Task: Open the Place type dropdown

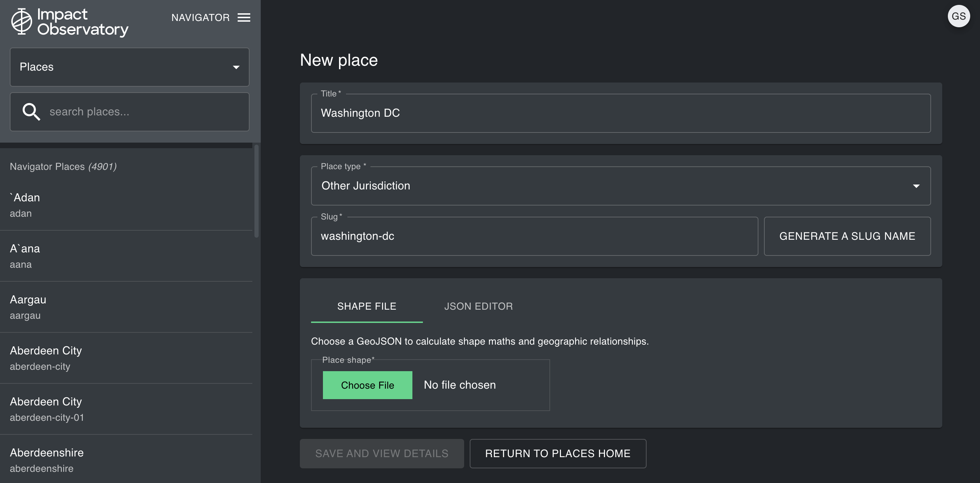Action: tap(620, 186)
